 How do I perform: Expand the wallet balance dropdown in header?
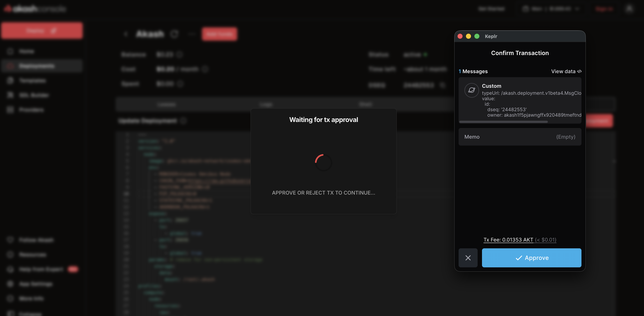[577, 9]
